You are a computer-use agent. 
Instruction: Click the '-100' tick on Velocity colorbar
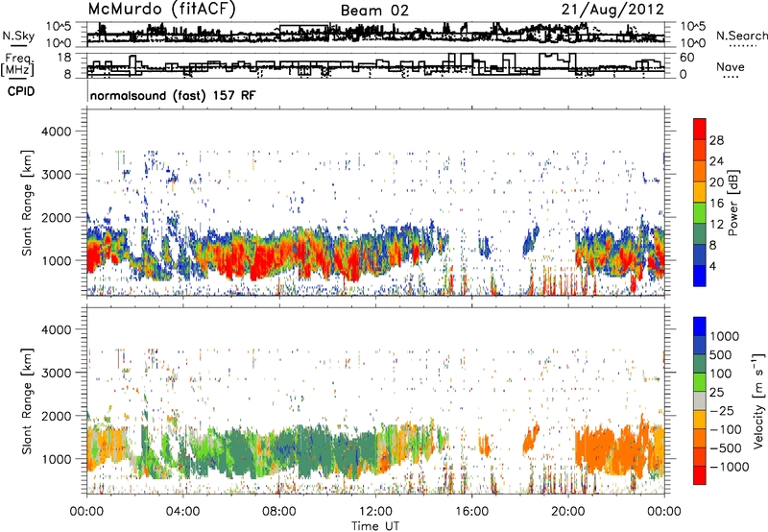725,429
